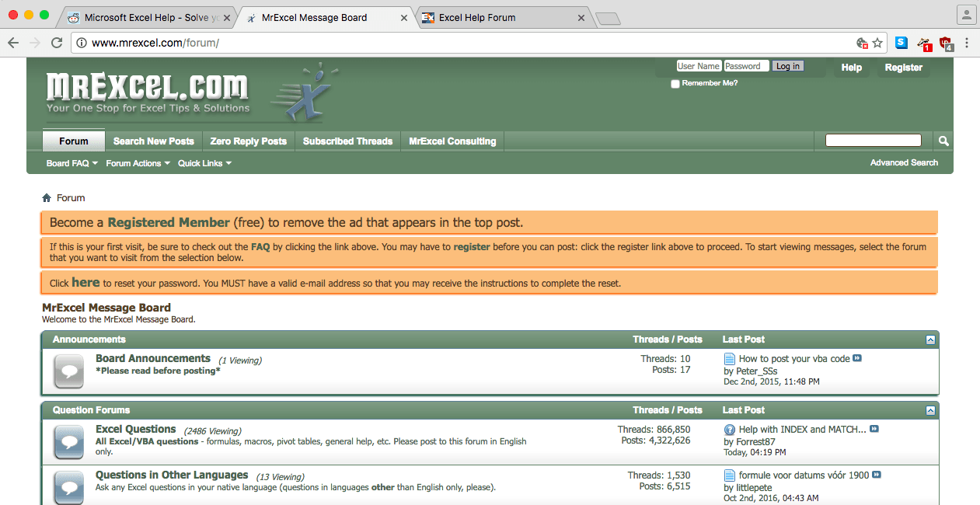Screen dimensions: 980x505
Task: Click the Excel Questions forum status icon
Action: pos(68,441)
